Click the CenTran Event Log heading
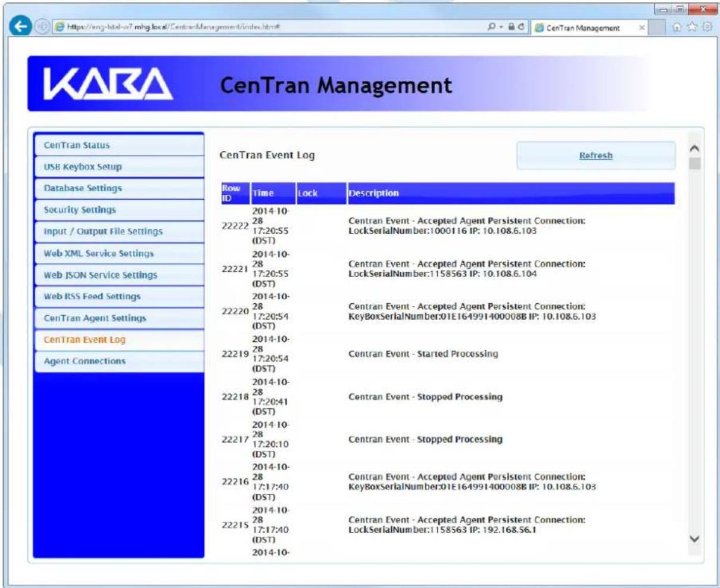720x588 pixels. (x=267, y=155)
